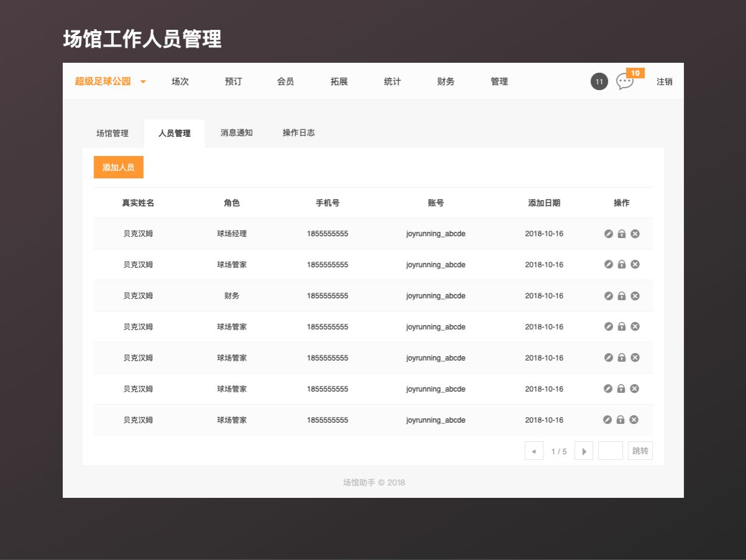Go to the next page arrow
The image size is (746, 560).
coord(584,451)
